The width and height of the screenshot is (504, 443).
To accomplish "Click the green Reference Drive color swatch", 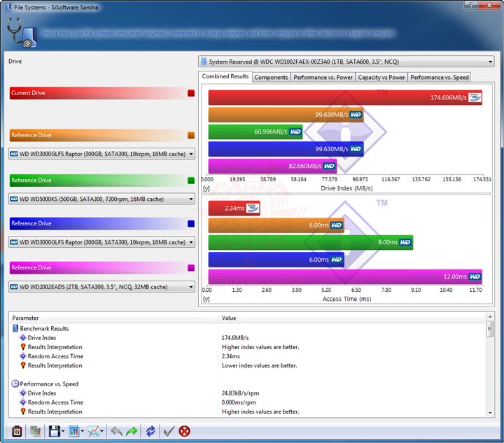I will click(191, 181).
